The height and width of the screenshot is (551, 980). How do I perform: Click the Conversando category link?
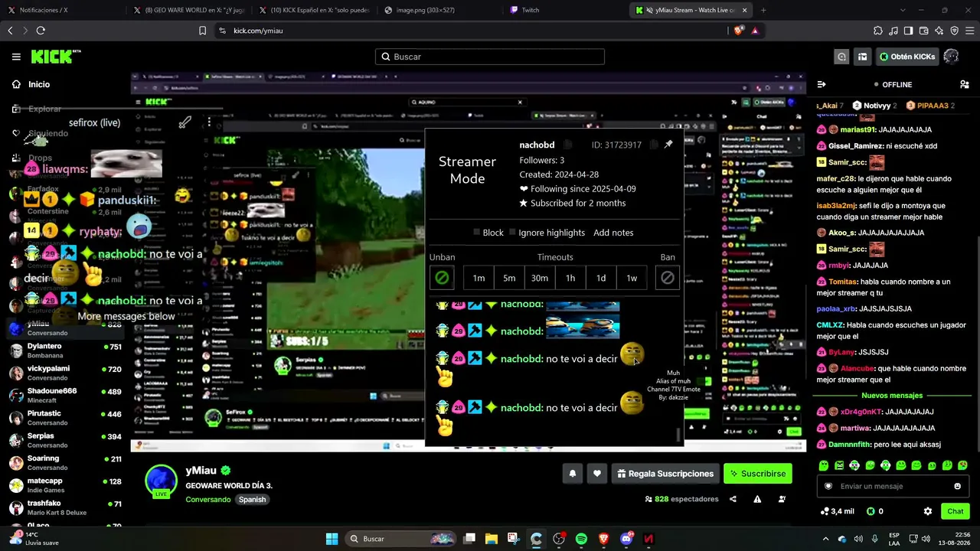click(x=207, y=500)
